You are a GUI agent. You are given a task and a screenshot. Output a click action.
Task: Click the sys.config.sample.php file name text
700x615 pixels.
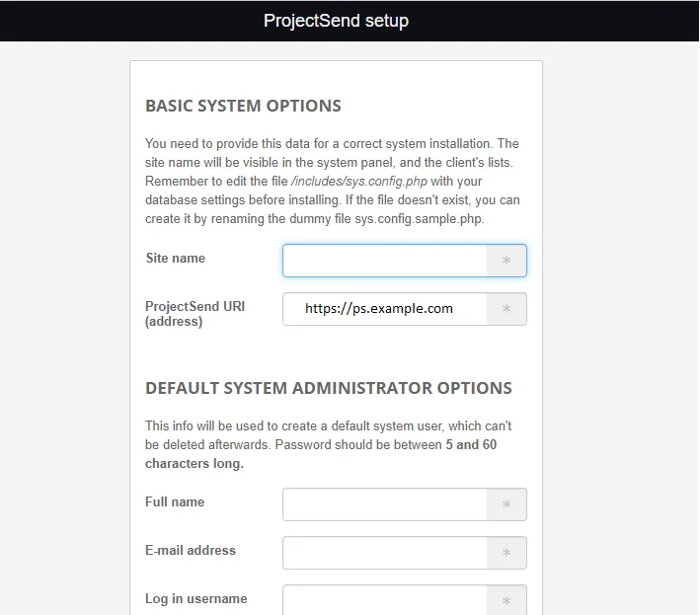419,219
